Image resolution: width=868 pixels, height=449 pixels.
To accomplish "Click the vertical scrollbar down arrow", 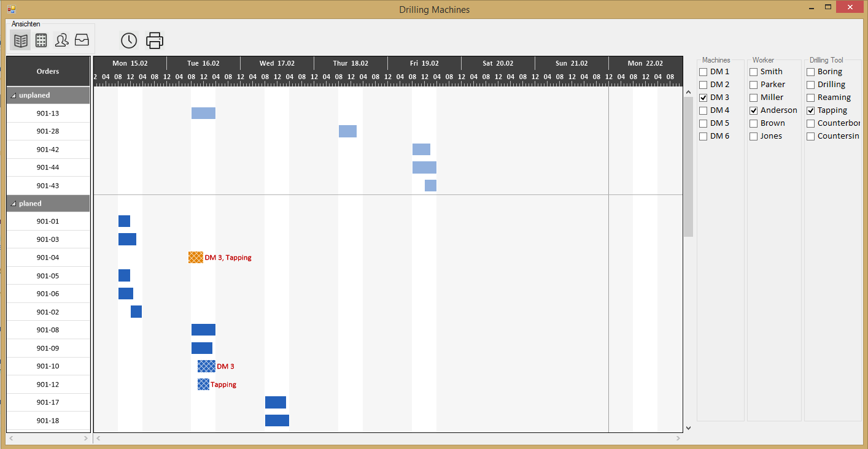I will pos(688,428).
